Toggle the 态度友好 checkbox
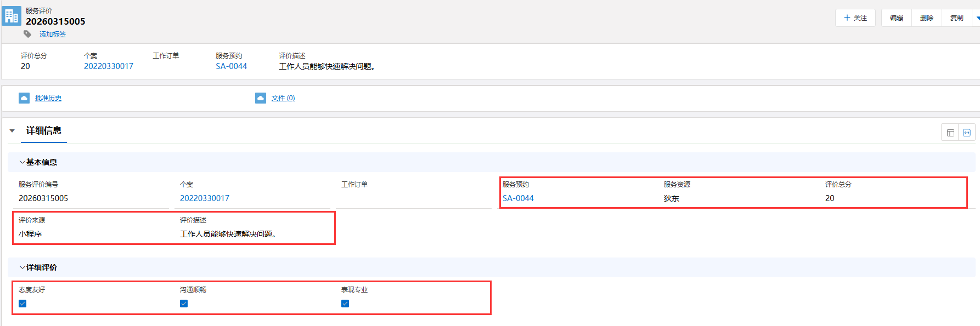The height and width of the screenshot is (326, 980). pyautogui.click(x=22, y=304)
